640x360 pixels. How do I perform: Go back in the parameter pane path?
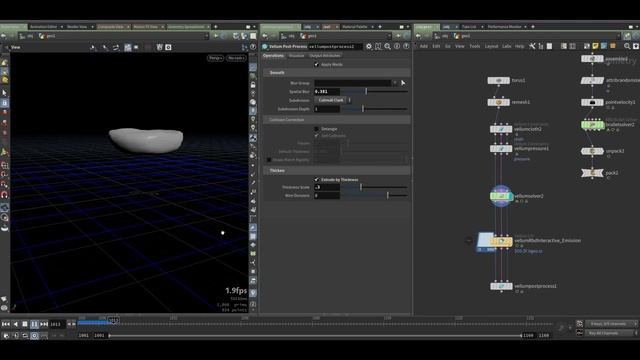265,36
